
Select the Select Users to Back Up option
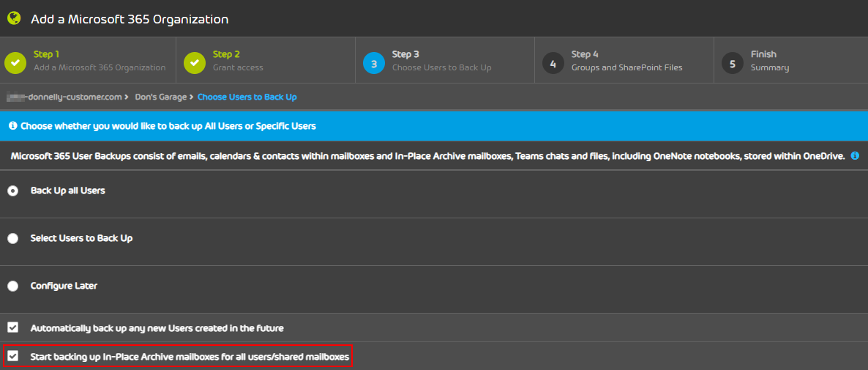[12, 238]
